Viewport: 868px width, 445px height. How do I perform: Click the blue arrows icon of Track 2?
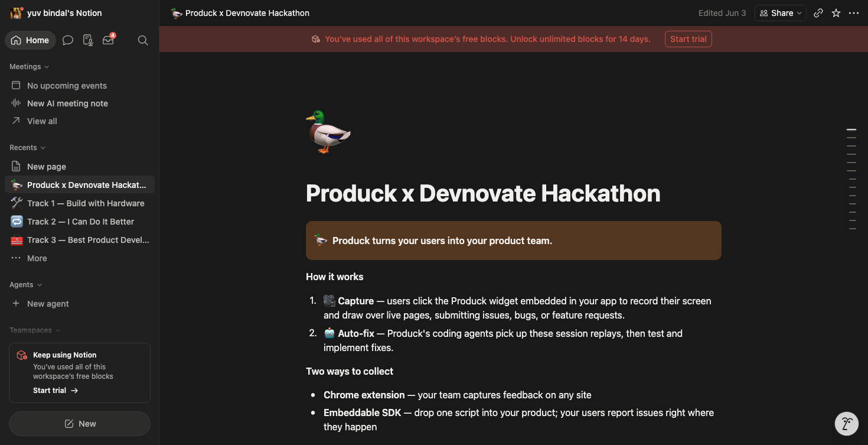(17, 222)
